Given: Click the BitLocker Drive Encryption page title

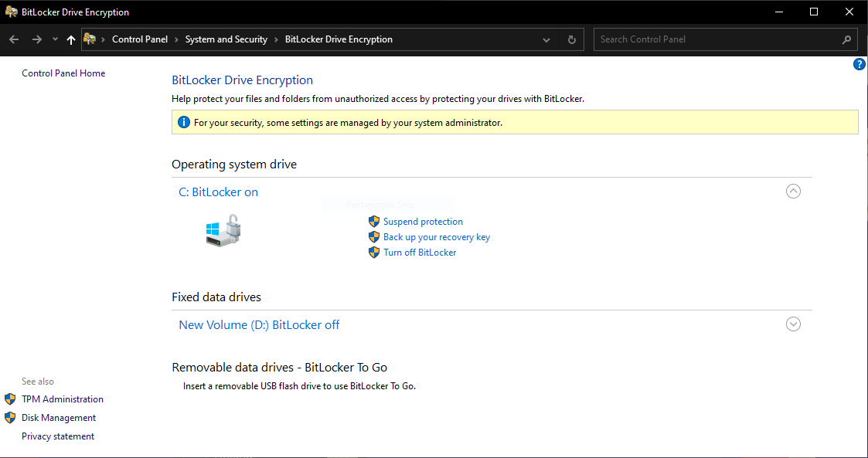Looking at the screenshot, I should point(243,80).
